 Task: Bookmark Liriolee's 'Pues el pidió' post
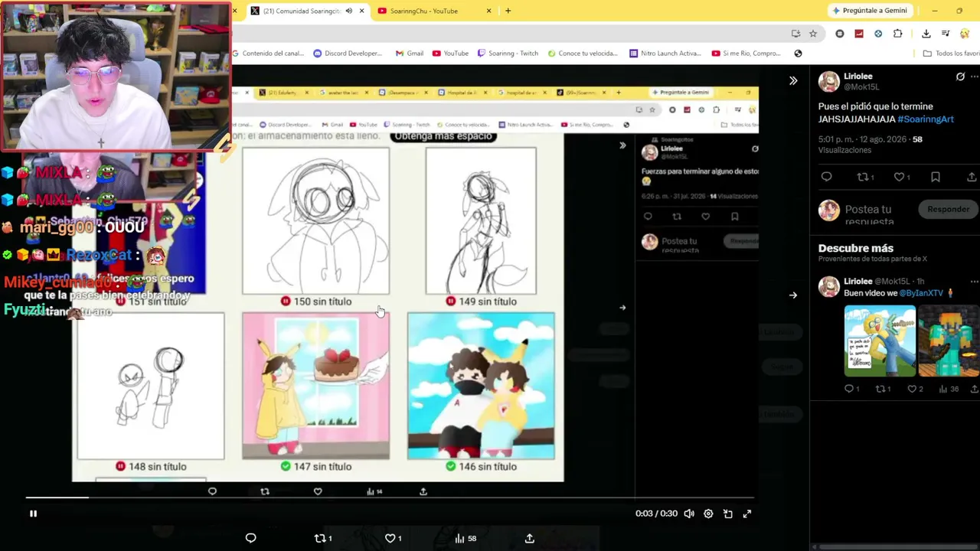tap(935, 177)
